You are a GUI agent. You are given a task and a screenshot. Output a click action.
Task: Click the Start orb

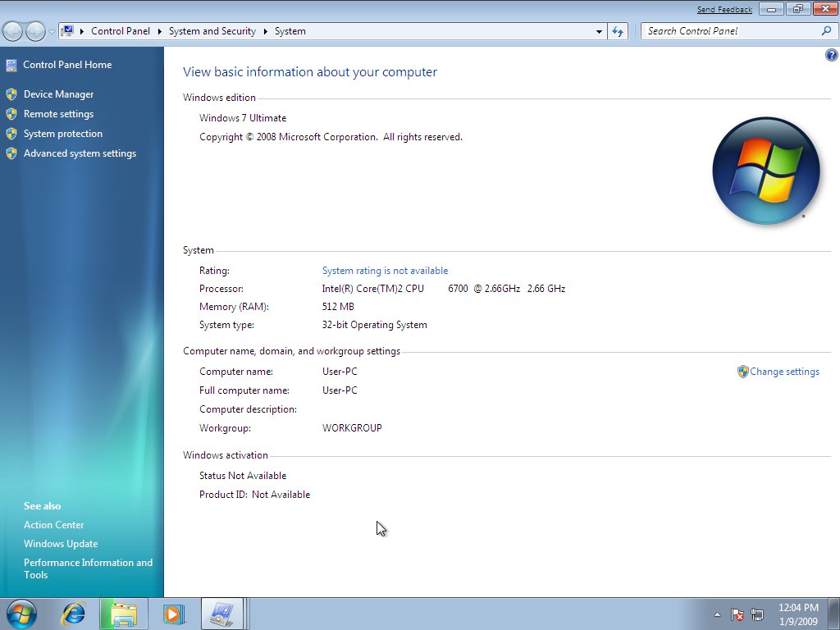coord(21,613)
